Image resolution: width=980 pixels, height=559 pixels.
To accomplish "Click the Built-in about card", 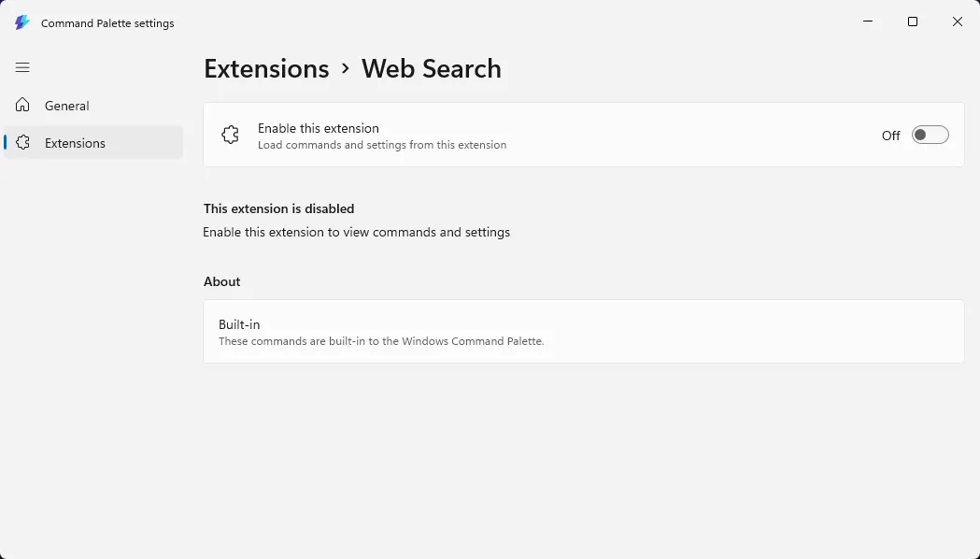I will coord(583,332).
